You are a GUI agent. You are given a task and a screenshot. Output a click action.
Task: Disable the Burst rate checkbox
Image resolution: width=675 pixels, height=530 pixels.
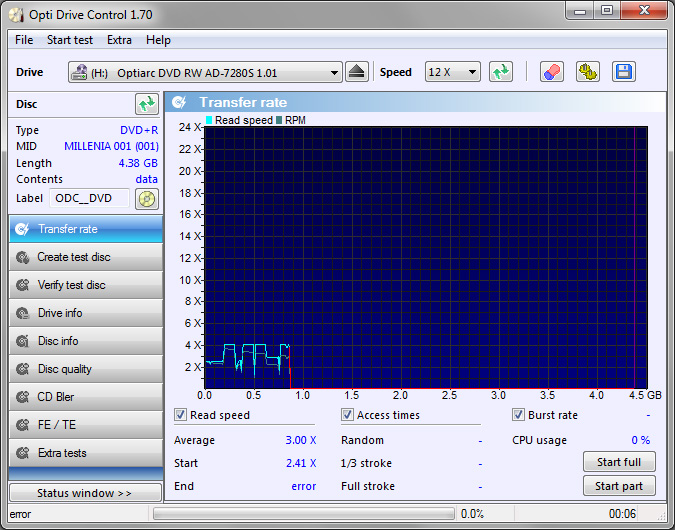[x=519, y=415]
